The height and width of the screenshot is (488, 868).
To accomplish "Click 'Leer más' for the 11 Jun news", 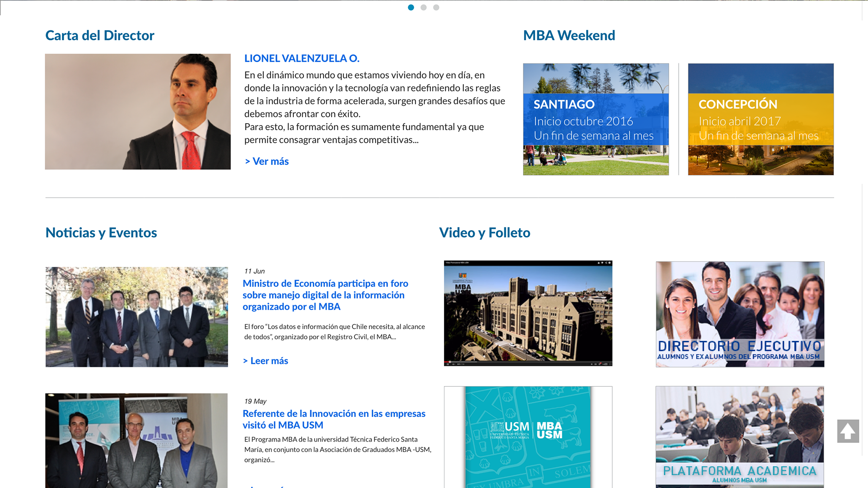I will coord(266,361).
